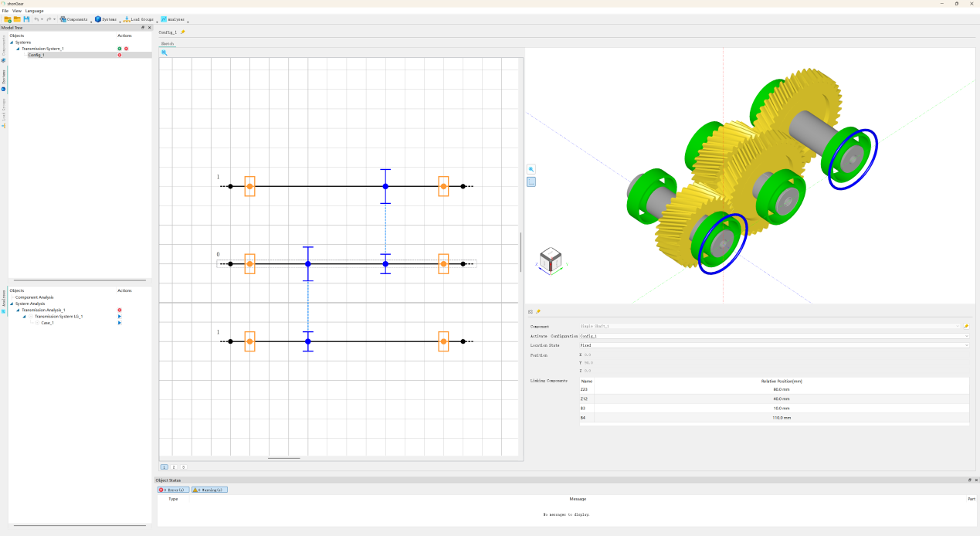Select Case_1 in analysis tree
Viewport: 980px width, 536px height.
click(x=47, y=323)
